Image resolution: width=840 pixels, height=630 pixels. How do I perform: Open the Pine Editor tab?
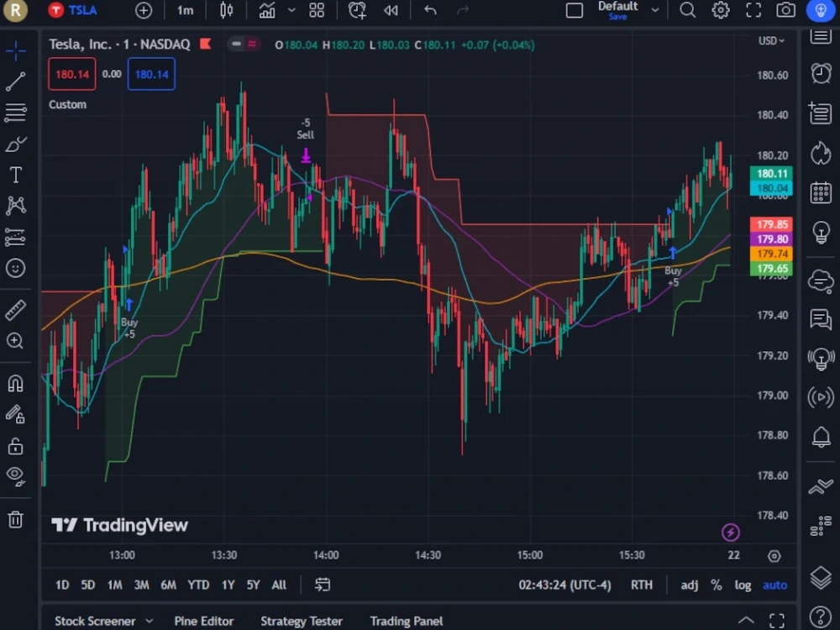click(204, 621)
